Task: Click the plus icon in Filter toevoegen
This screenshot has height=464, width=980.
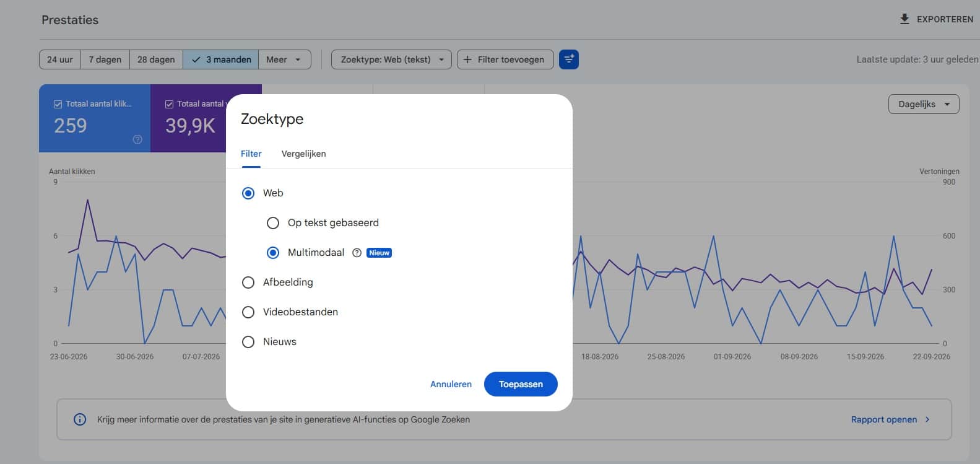Action: (467, 59)
